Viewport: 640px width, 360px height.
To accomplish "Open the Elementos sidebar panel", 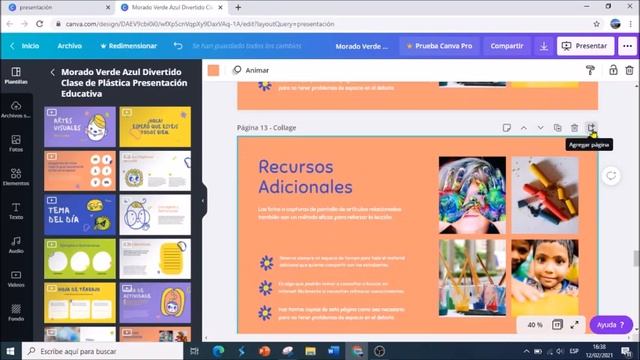I will [x=16, y=177].
